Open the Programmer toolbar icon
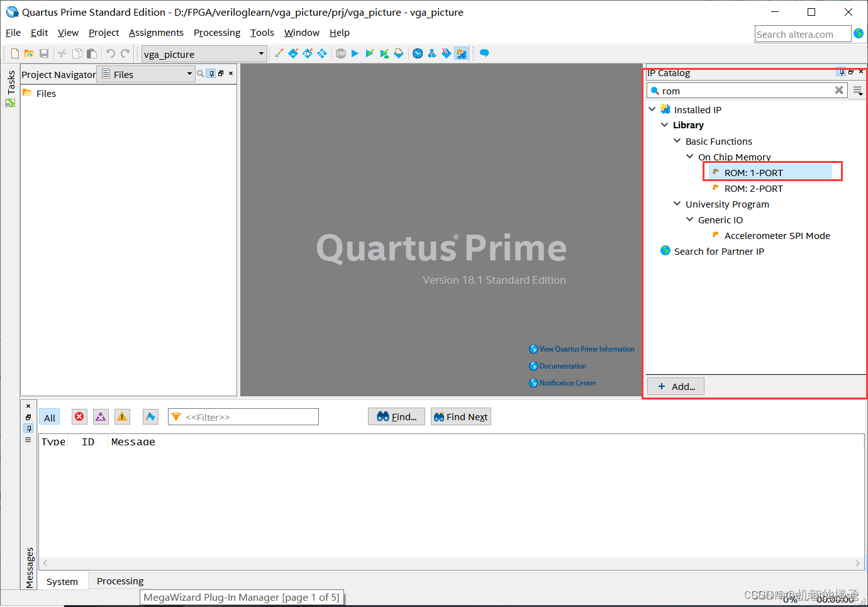 pyautogui.click(x=447, y=53)
